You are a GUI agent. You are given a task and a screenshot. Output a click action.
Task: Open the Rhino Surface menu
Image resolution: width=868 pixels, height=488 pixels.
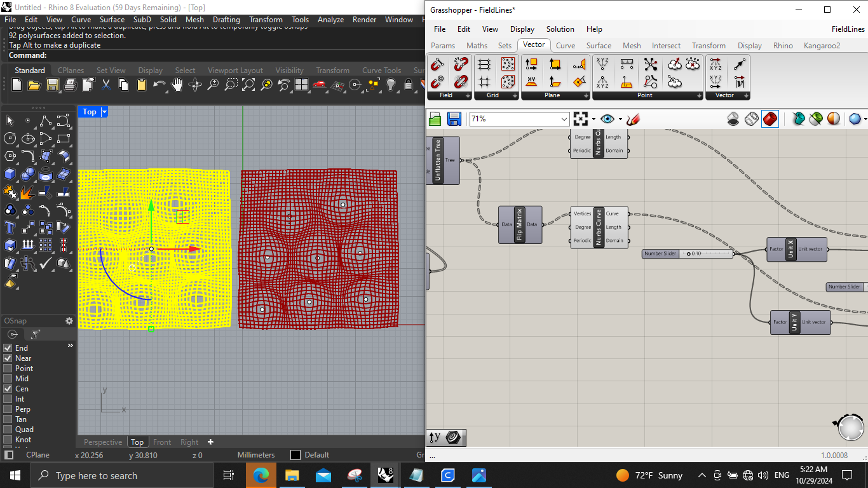pos(112,20)
